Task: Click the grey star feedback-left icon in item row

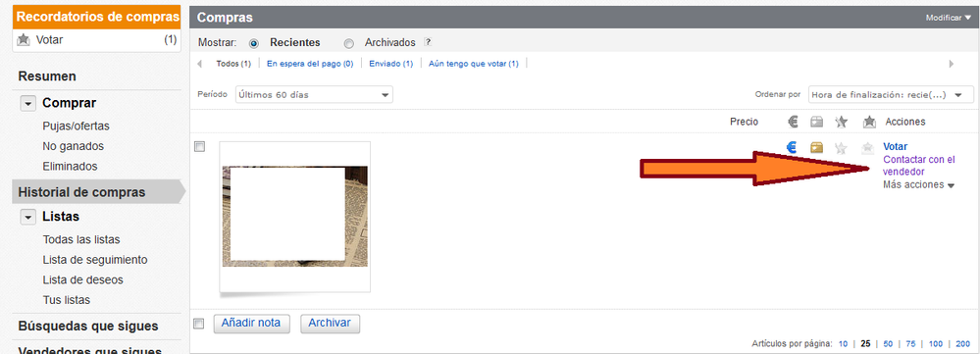Action: [x=842, y=148]
